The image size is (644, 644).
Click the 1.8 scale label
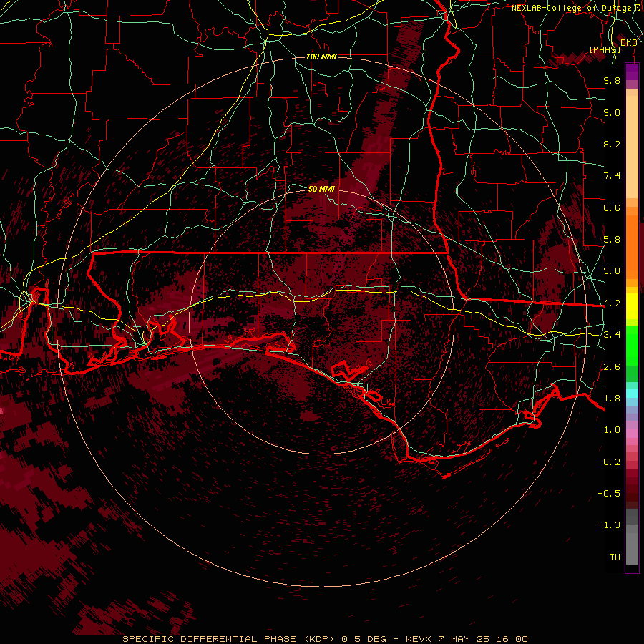[612, 399]
